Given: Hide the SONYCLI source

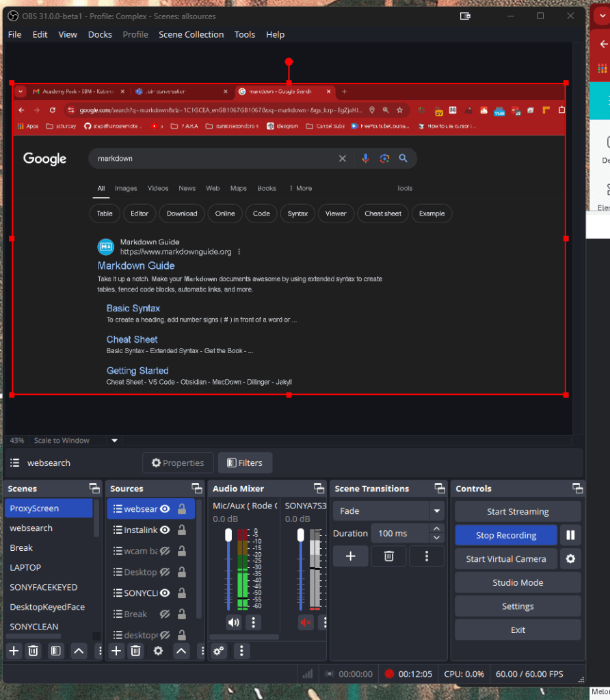Looking at the screenshot, I should coord(165,593).
